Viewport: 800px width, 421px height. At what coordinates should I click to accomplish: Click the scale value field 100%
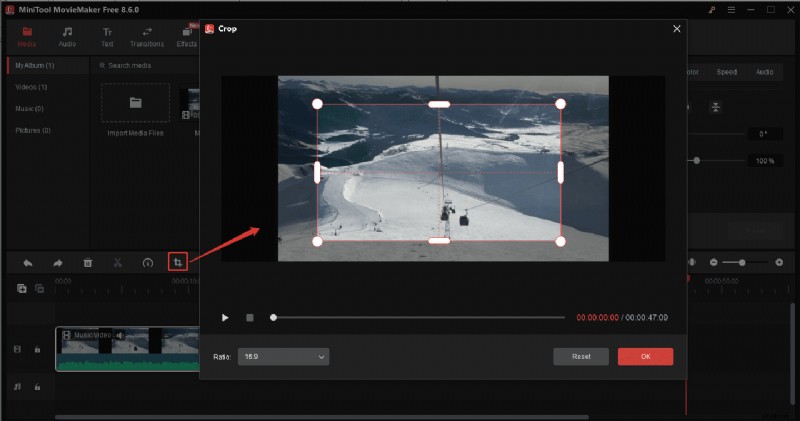pyautogui.click(x=765, y=161)
